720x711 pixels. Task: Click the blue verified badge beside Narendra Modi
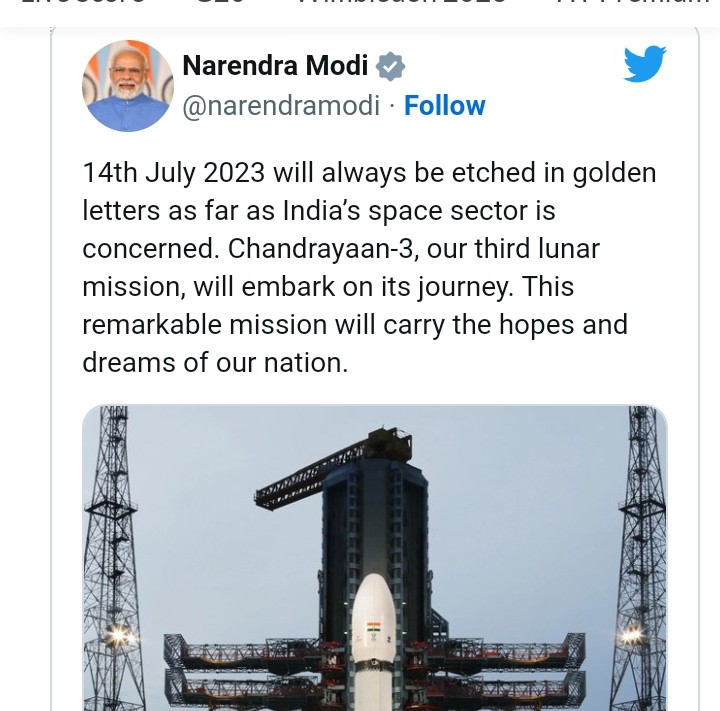click(390, 66)
